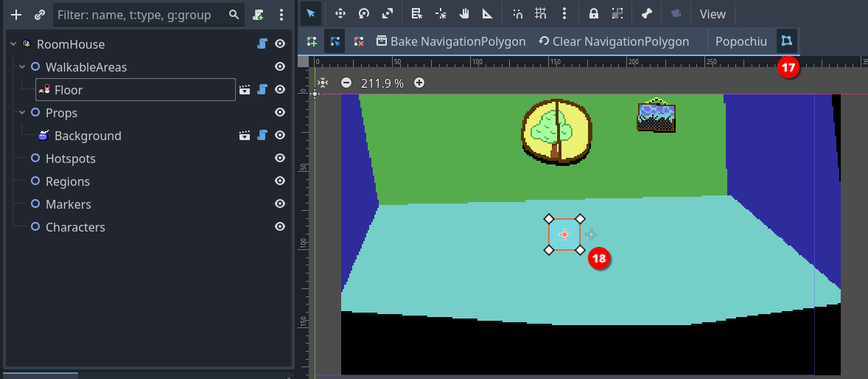Open the Floor node's attached script
This screenshot has height=379, width=868.
(262, 89)
